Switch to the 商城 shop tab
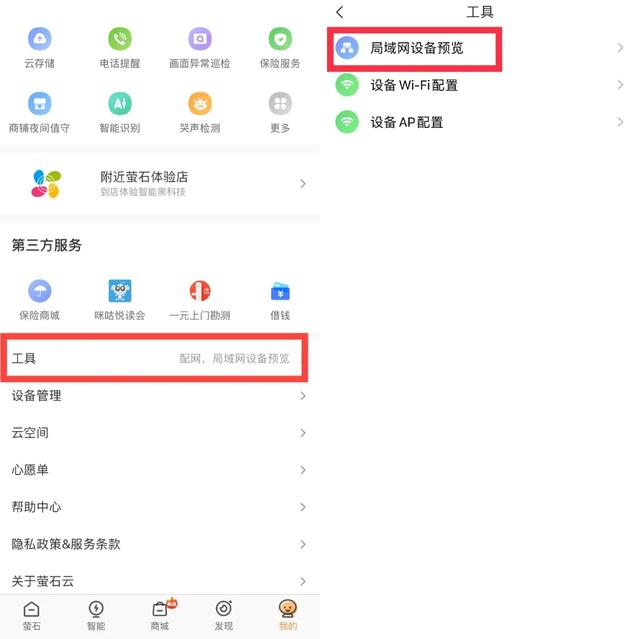Viewport: 640px width, 639px height. pos(160,616)
